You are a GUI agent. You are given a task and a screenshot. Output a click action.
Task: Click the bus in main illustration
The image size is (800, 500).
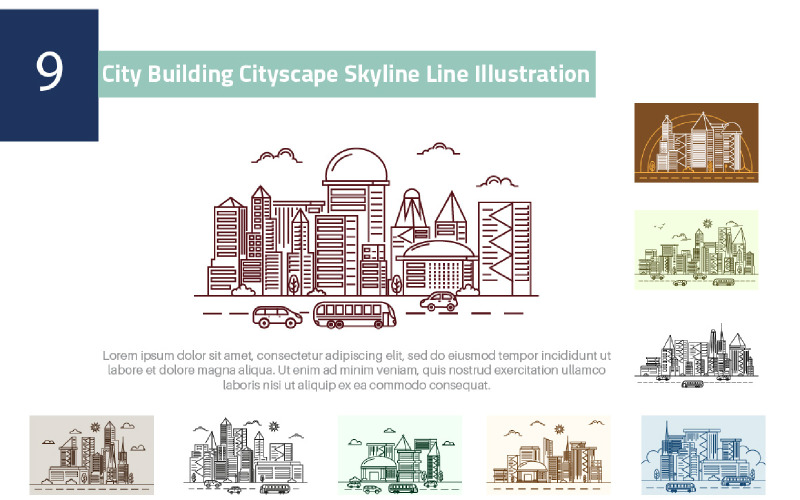coord(355,315)
